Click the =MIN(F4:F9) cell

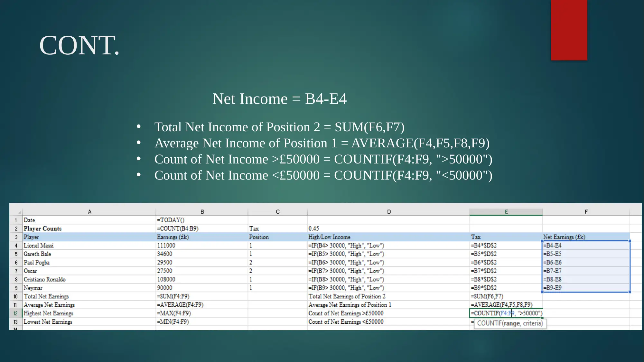tap(202, 322)
